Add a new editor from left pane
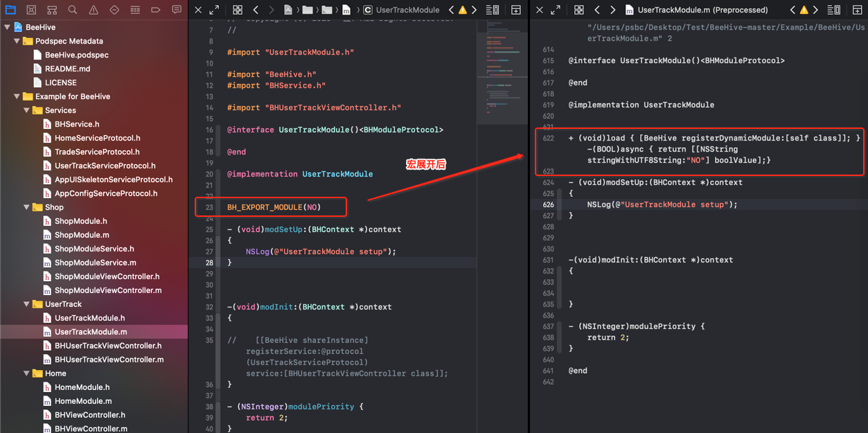Screen dimensions: 868x433 tap(516, 10)
